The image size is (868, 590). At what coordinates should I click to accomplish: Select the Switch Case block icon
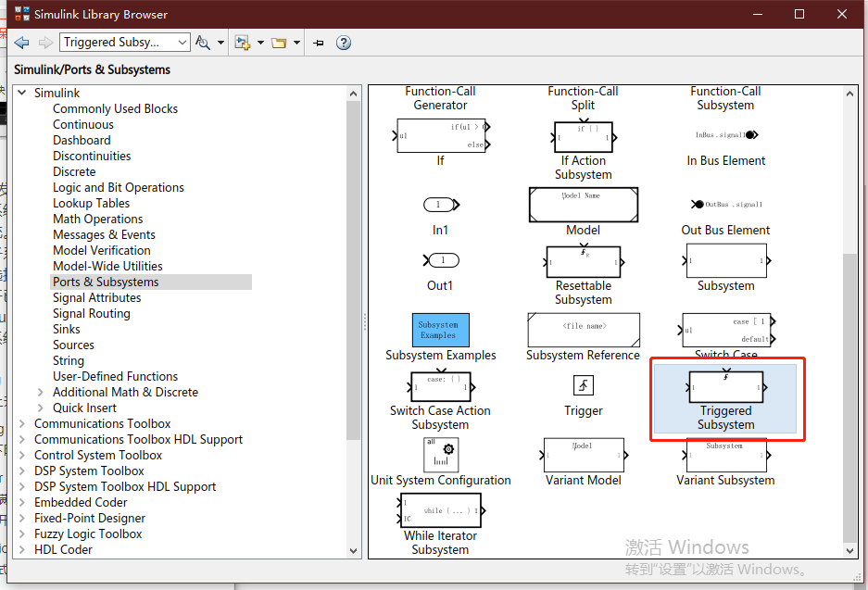click(x=726, y=330)
